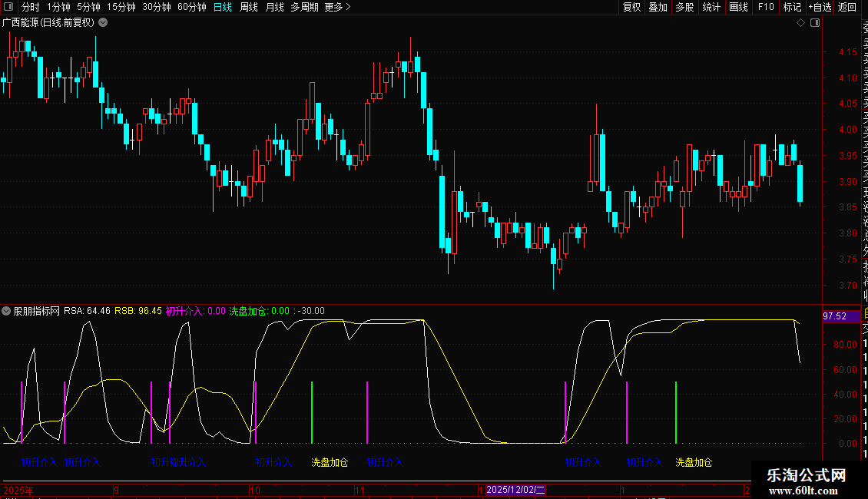Add stock via +自选 button
The width and height of the screenshot is (868, 499).
[x=819, y=8]
